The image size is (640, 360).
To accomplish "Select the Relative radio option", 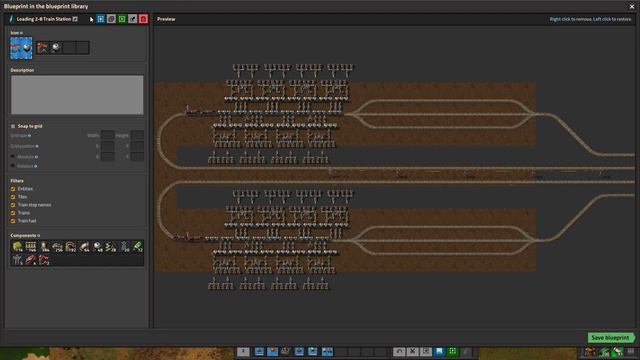I will [13, 166].
